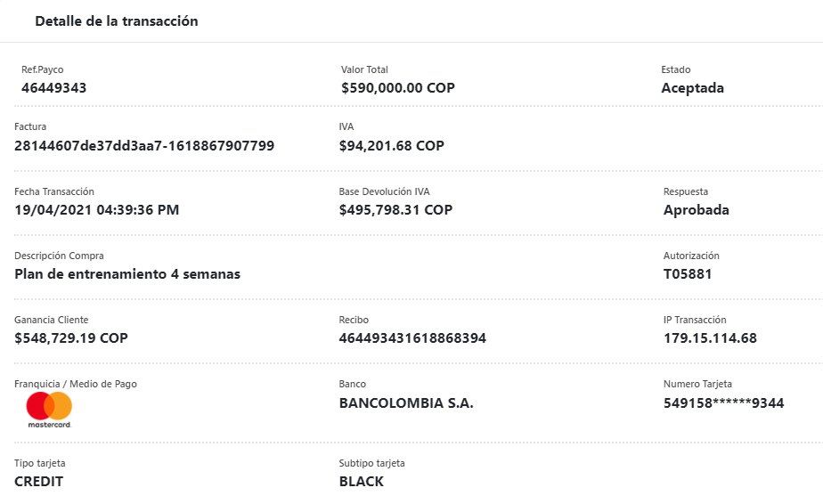
Task: Select the Recibo number 464493431618868394
Action: click(412, 338)
